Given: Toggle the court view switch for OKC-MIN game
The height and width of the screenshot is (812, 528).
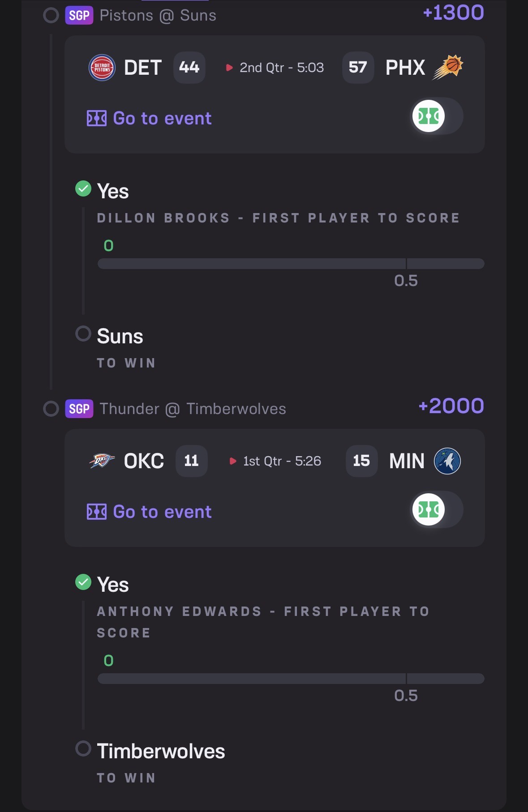Looking at the screenshot, I should click(437, 509).
